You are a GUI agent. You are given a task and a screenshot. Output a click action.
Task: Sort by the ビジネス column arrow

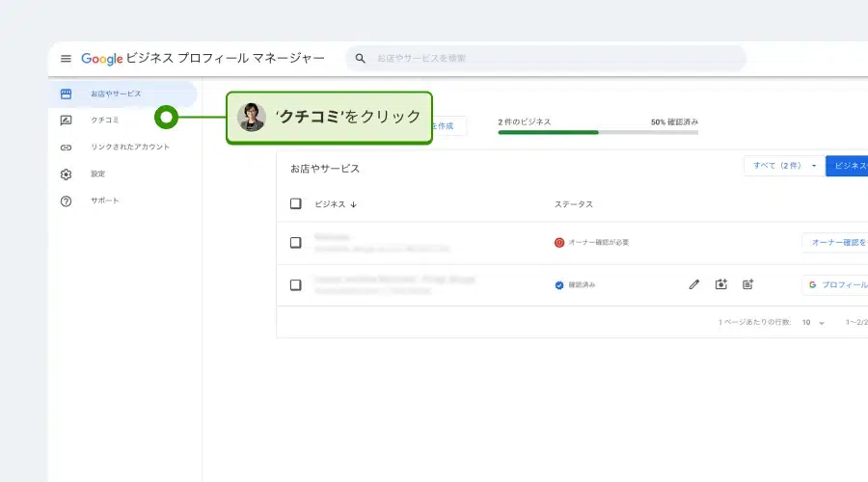click(x=353, y=204)
